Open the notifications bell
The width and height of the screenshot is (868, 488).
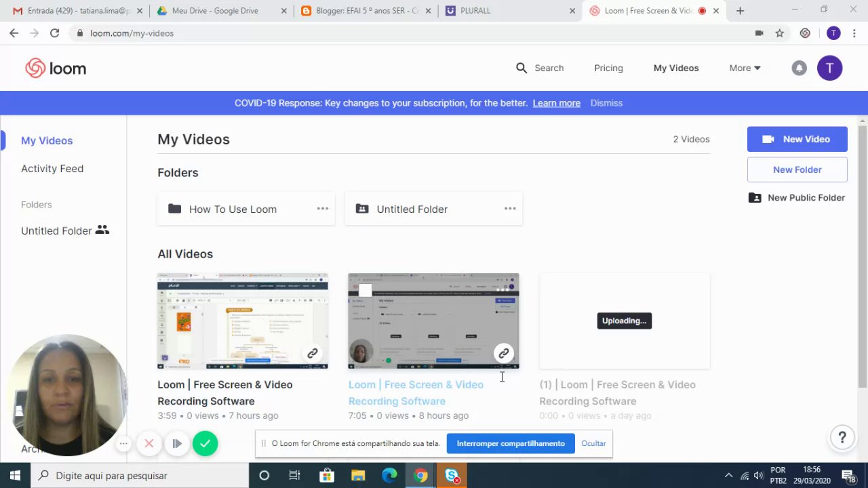pyautogui.click(x=800, y=68)
